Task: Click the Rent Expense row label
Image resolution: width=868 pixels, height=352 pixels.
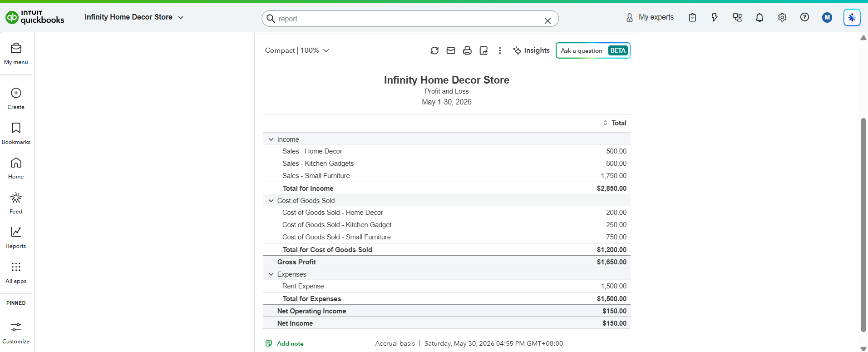Action: click(x=303, y=286)
